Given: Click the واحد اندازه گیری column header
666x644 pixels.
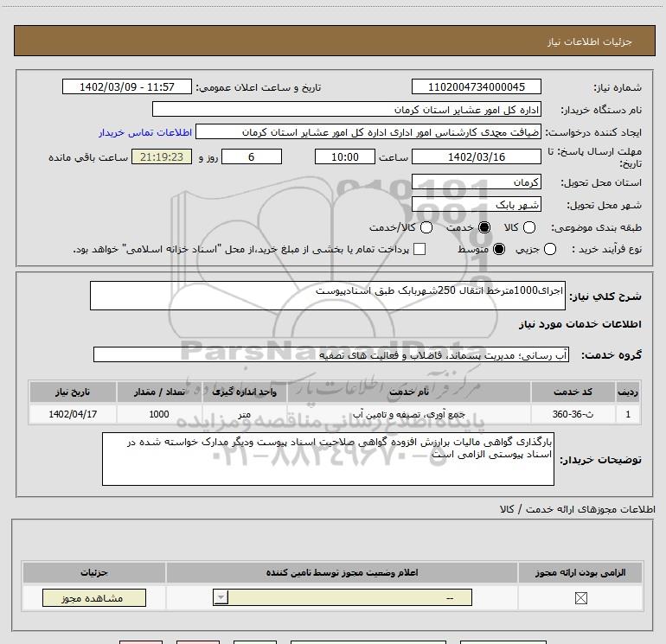Looking at the screenshot, I should [244, 392].
